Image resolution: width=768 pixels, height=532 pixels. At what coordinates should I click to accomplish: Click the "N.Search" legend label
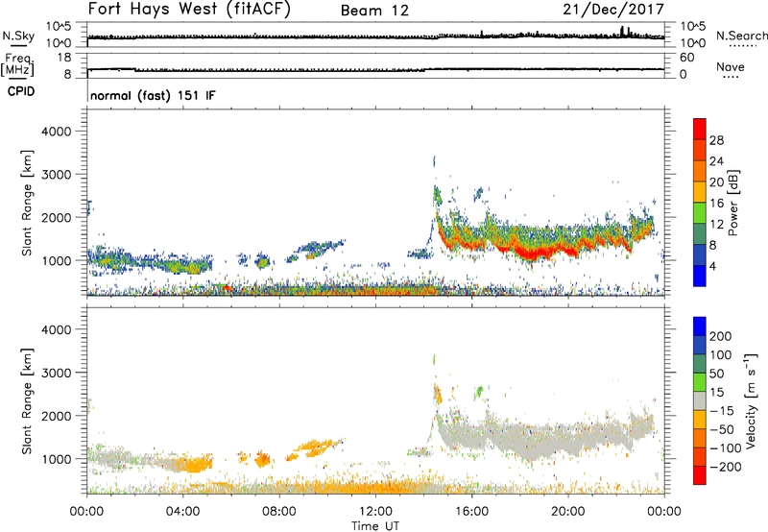(741, 36)
